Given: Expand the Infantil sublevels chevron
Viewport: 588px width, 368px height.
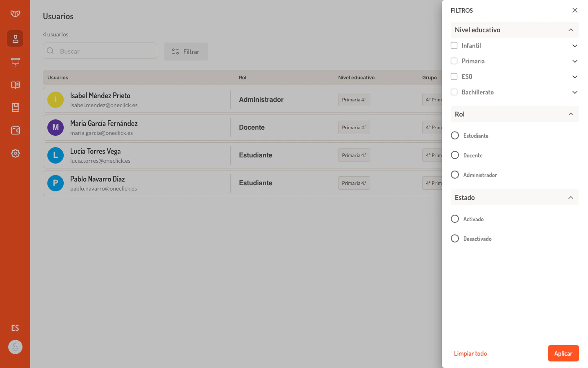Looking at the screenshot, I should click(575, 45).
